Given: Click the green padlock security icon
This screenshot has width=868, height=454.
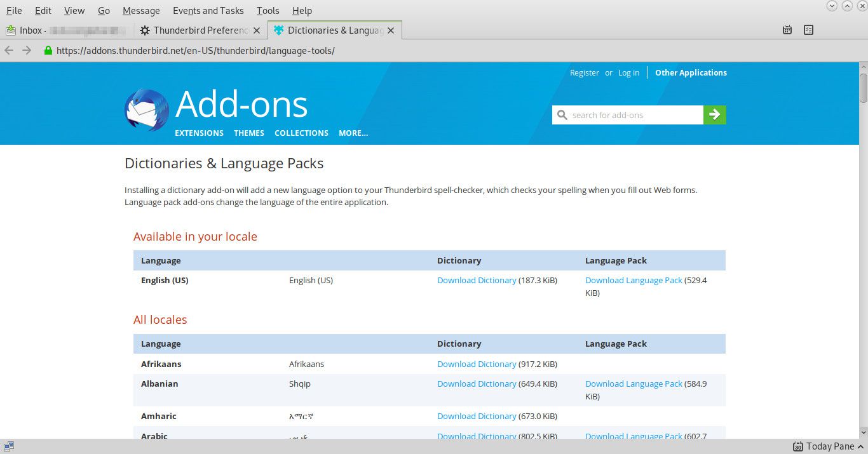Looking at the screenshot, I should tap(48, 51).
